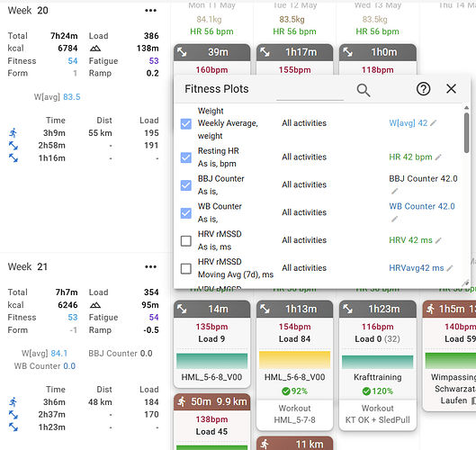Click green check icon beside 120% compliance
Screen dimensions: 476x450
(366, 391)
